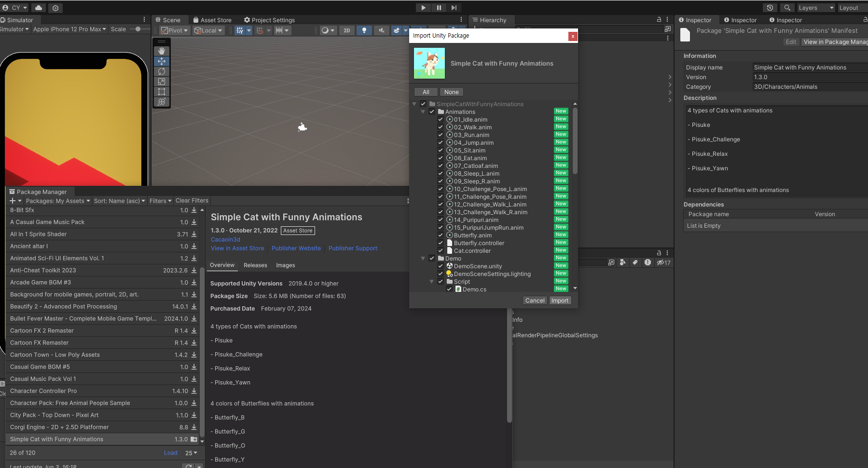Toggle 2D view mode in Scene
Image resolution: width=868 pixels, height=468 pixels.
pyautogui.click(x=347, y=30)
